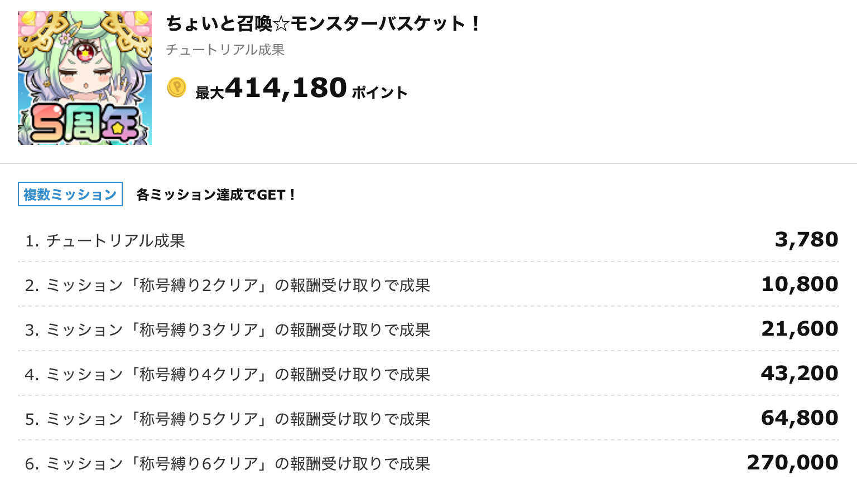Click the gold point coin icon
857x504 pixels.
point(176,88)
